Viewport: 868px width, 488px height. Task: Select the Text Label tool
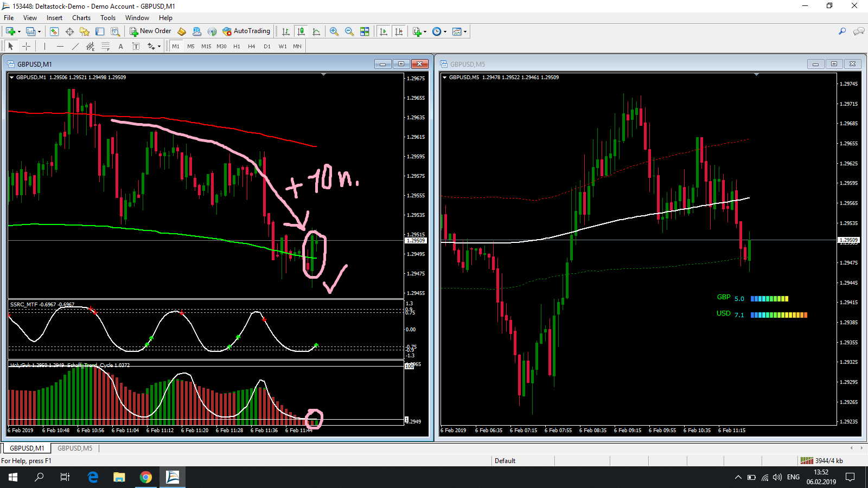[x=136, y=47]
